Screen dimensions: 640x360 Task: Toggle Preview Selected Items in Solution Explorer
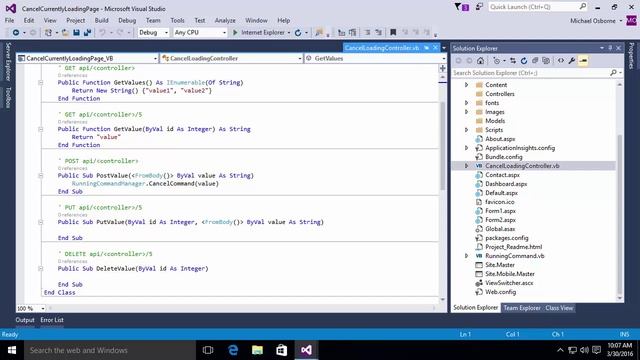tap(583, 61)
